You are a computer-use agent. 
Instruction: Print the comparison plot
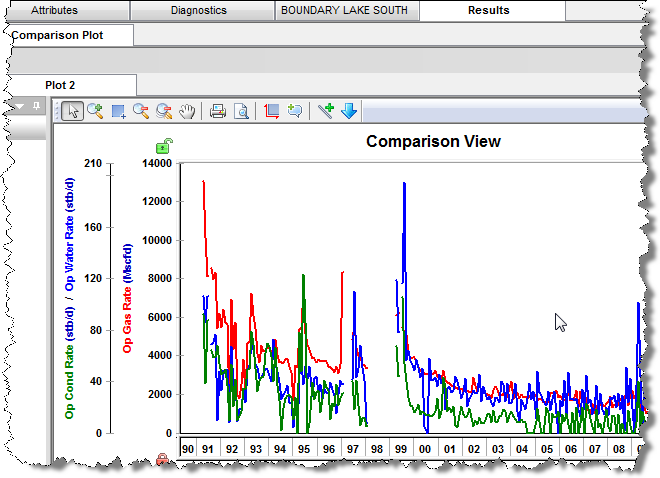pyautogui.click(x=218, y=111)
